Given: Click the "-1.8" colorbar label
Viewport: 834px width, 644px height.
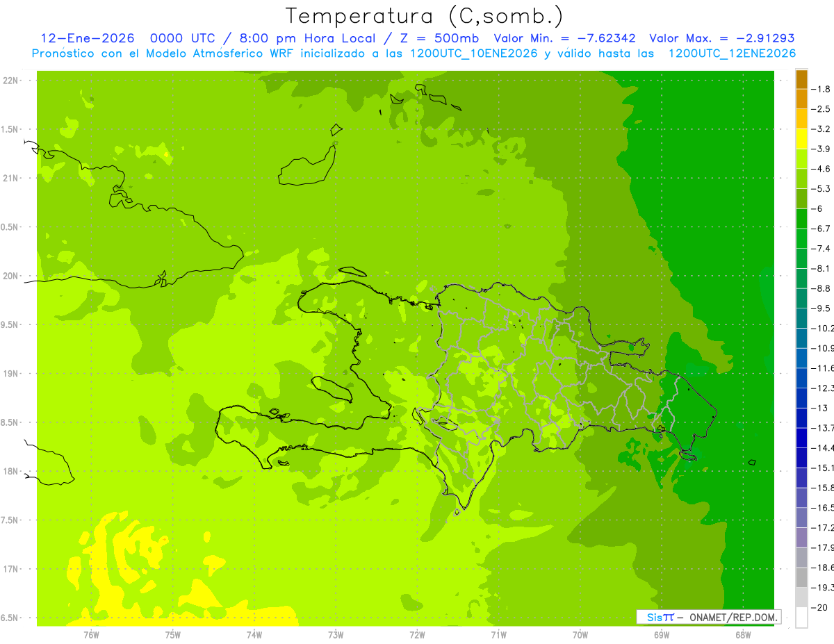Looking at the screenshot, I should 821,89.
